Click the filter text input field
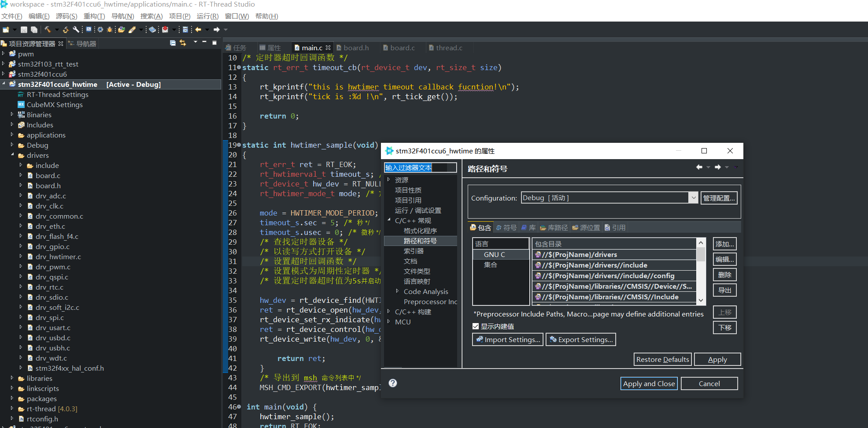 tap(420, 167)
